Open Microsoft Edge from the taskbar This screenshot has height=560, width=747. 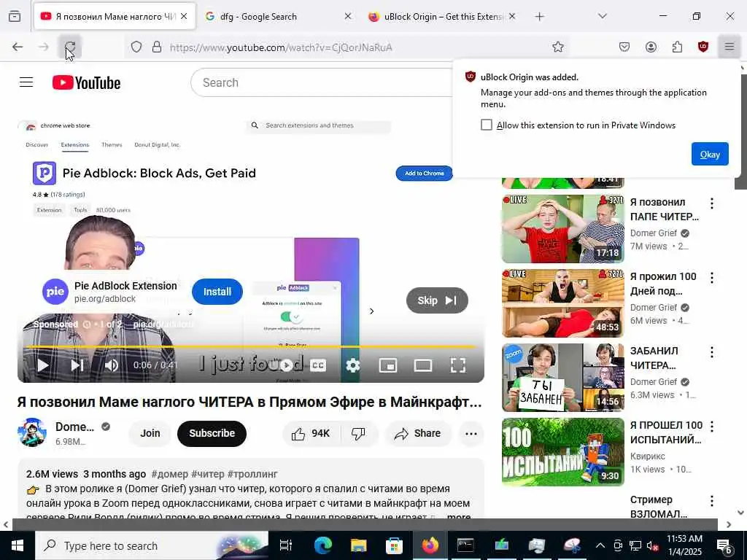point(322,545)
